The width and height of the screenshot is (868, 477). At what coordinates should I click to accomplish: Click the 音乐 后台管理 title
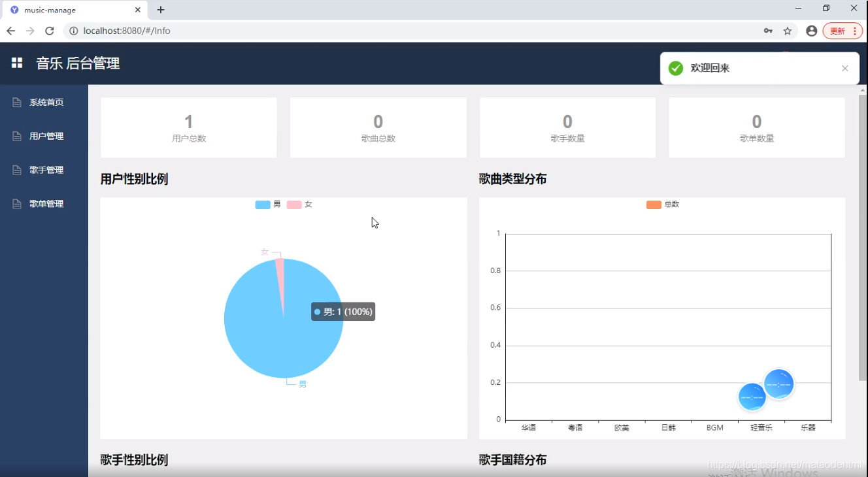point(78,63)
